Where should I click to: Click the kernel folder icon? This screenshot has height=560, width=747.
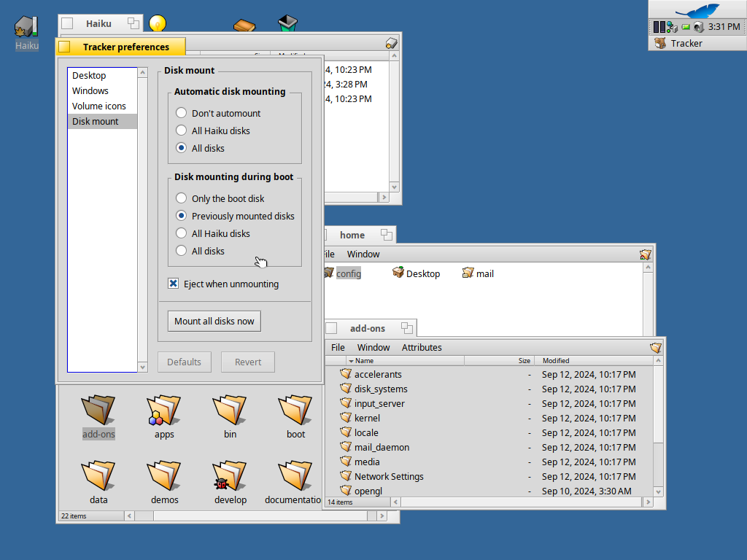pyautogui.click(x=346, y=418)
